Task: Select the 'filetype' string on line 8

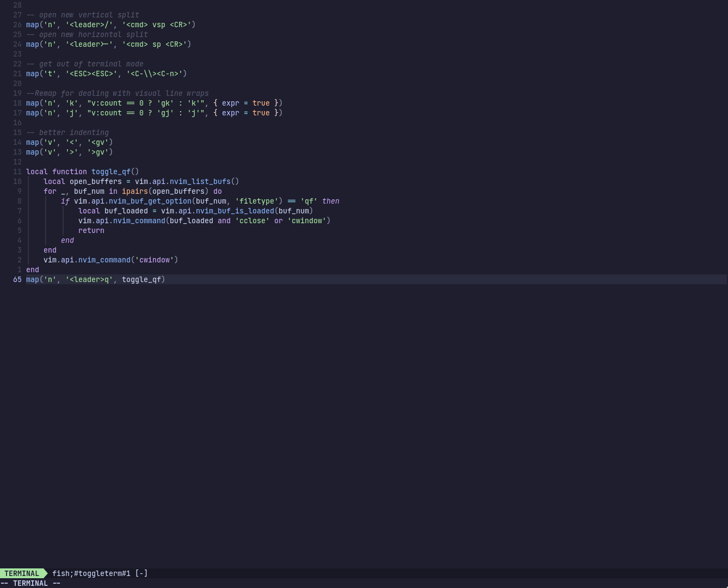Action: click(x=256, y=201)
